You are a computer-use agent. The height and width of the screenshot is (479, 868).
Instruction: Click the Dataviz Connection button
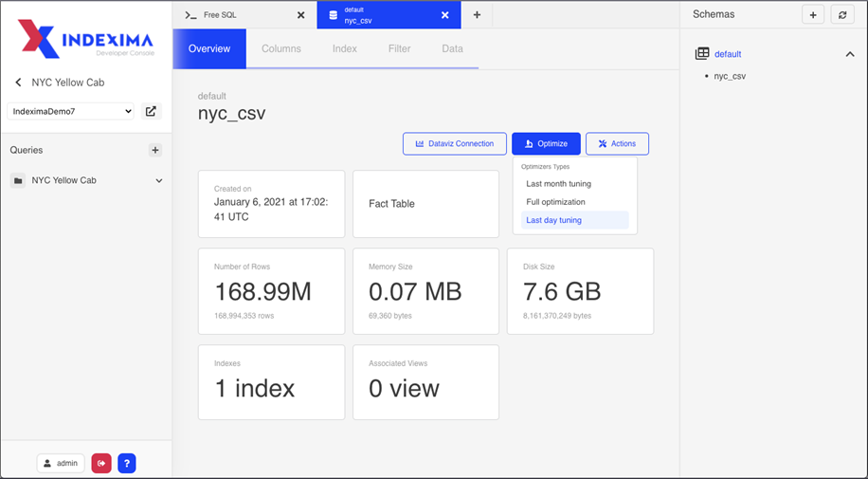(x=454, y=143)
